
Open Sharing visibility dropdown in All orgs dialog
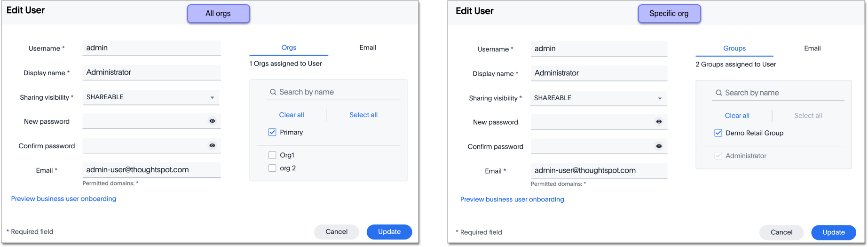click(x=212, y=97)
